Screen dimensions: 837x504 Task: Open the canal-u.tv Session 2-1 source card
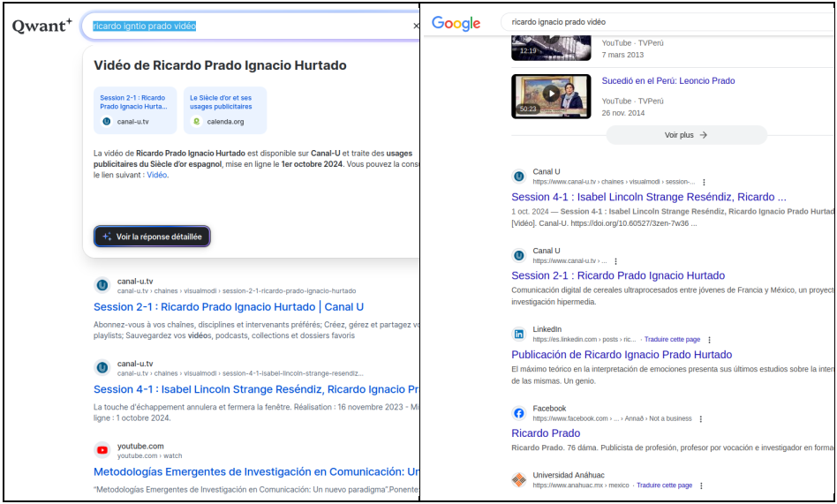(134, 109)
